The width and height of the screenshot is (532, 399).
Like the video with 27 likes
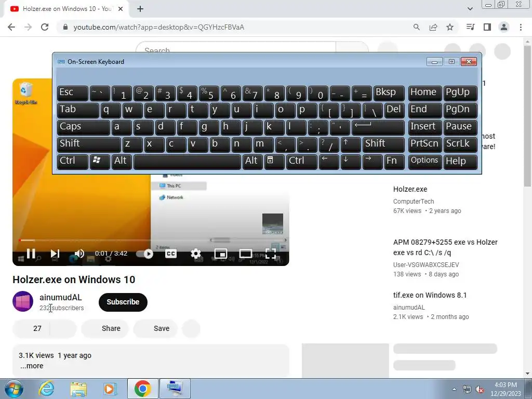tap(31, 328)
